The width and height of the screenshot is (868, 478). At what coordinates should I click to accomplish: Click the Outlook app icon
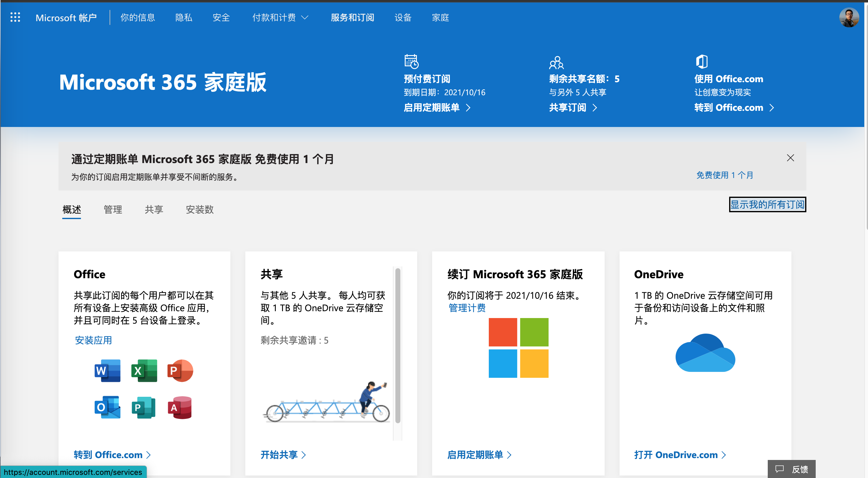(107, 407)
